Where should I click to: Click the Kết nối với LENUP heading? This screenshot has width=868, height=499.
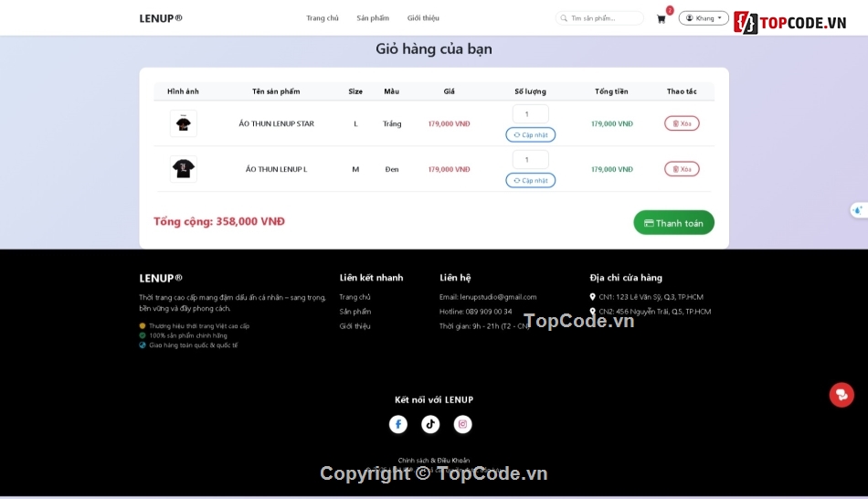point(434,399)
